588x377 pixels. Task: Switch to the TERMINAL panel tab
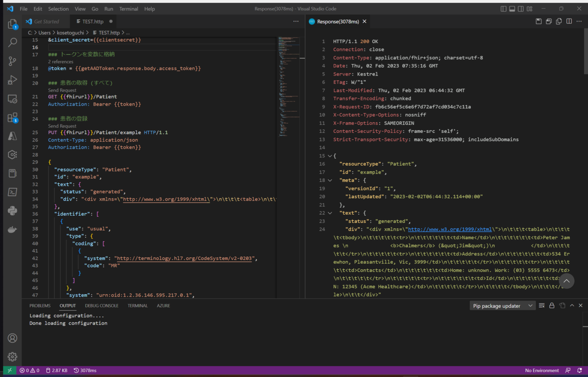[138, 305]
